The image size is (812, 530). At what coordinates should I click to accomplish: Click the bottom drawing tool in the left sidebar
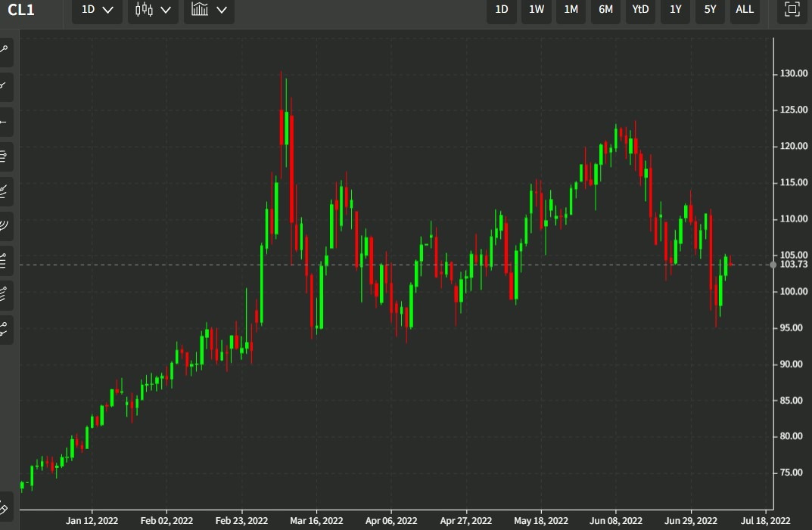7,508
